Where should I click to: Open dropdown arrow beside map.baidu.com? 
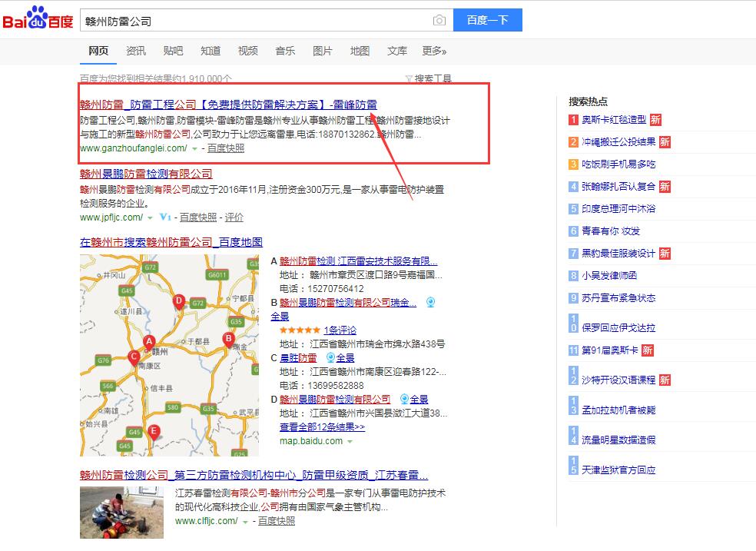pos(350,442)
